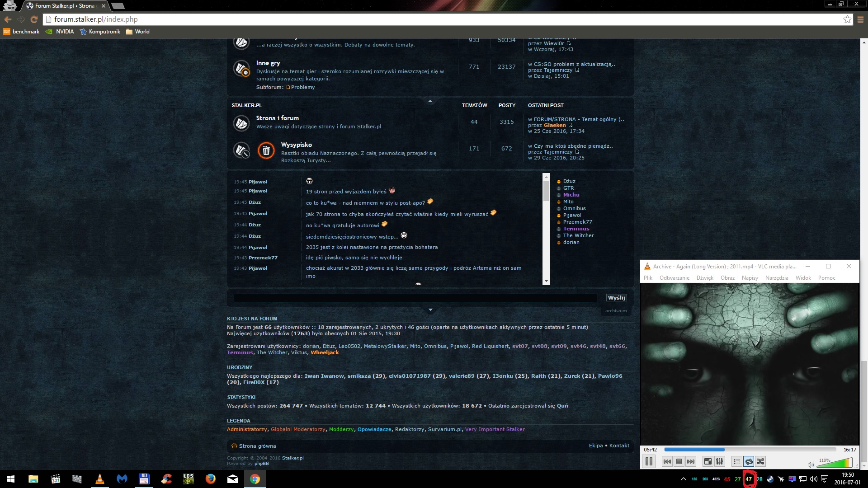This screenshot has height=488, width=868.
Task: Open the Kontakt link in footer
Action: tap(619, 446)
